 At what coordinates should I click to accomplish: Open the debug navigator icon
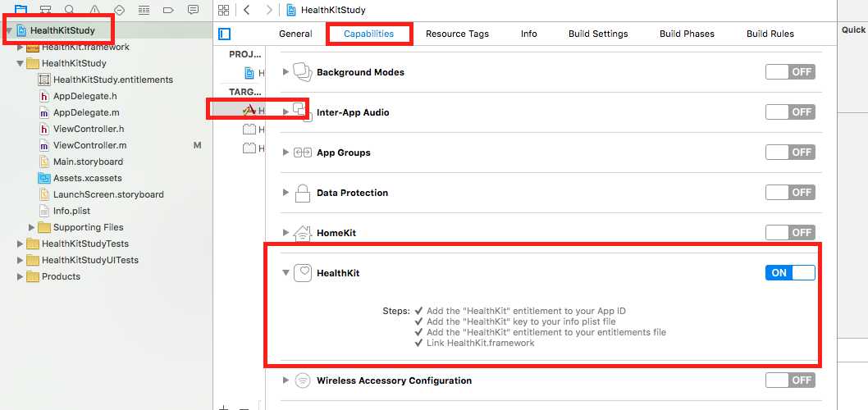144,9
